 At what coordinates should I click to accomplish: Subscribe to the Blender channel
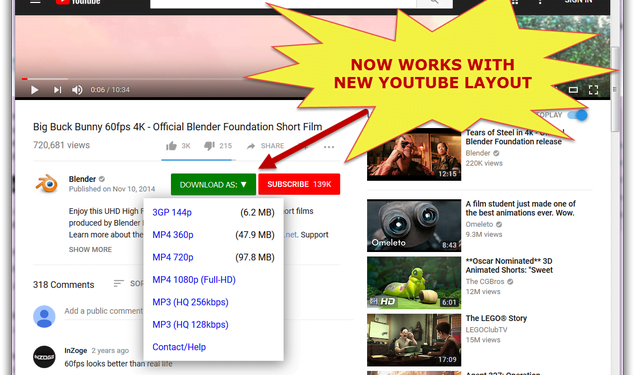299,184
